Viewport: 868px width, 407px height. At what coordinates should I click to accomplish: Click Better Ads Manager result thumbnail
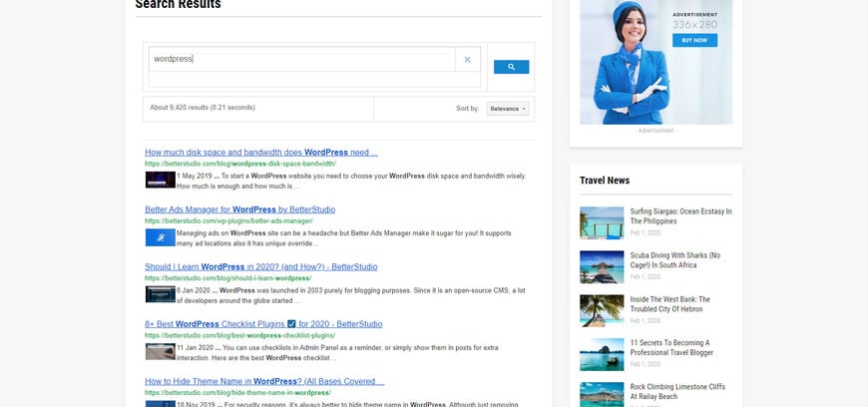click(161, 237)
